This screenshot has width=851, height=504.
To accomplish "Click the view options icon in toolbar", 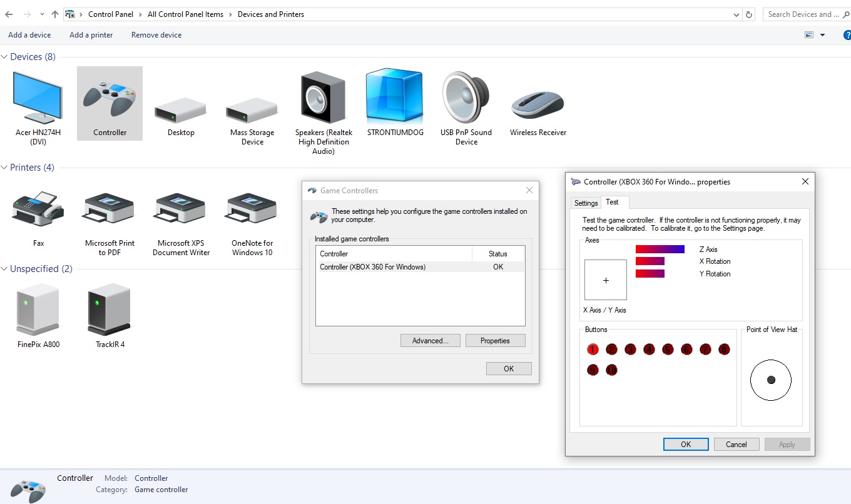I will [x=809, y=35].
